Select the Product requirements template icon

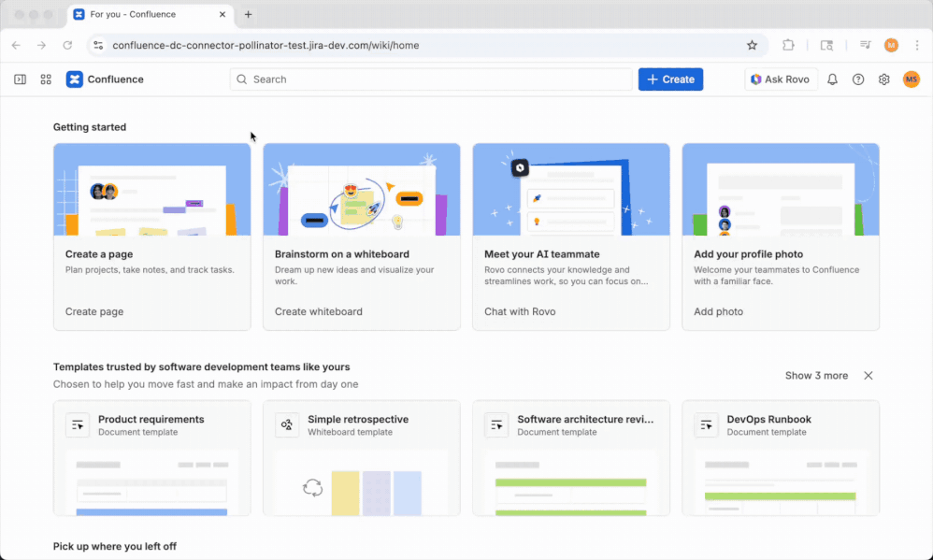[78, 425]
